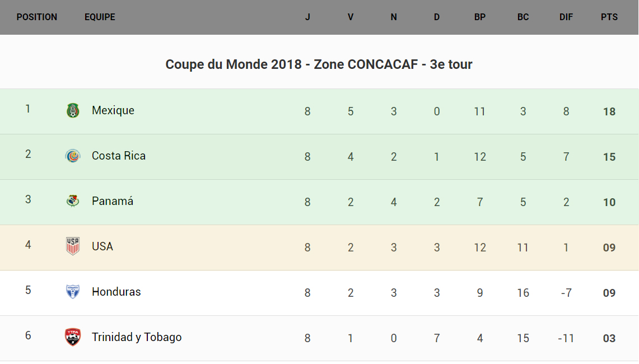Click Mexique's 18 points value

tap(609, 111)
